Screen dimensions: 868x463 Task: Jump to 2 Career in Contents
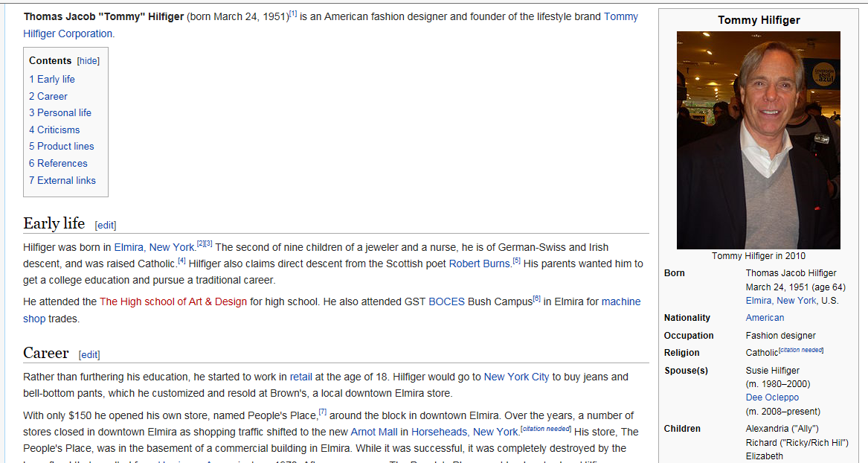(48, 96)
